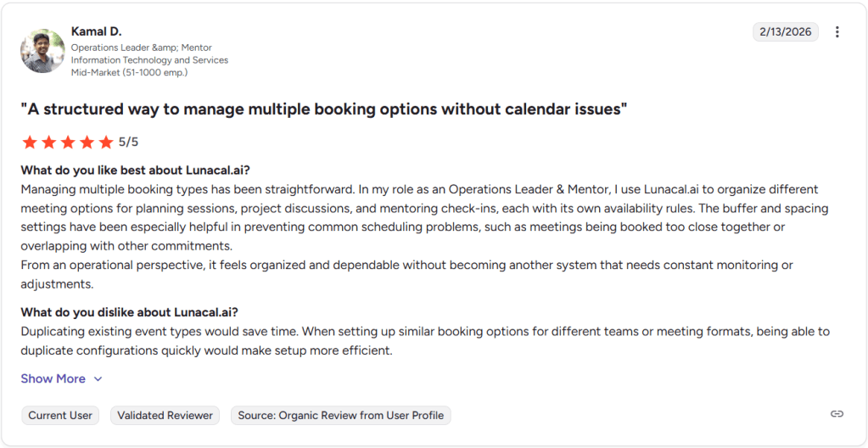Screen dimensions: 868x448
Task: Expand review with the Show More chevron
Action: [98, 379]
